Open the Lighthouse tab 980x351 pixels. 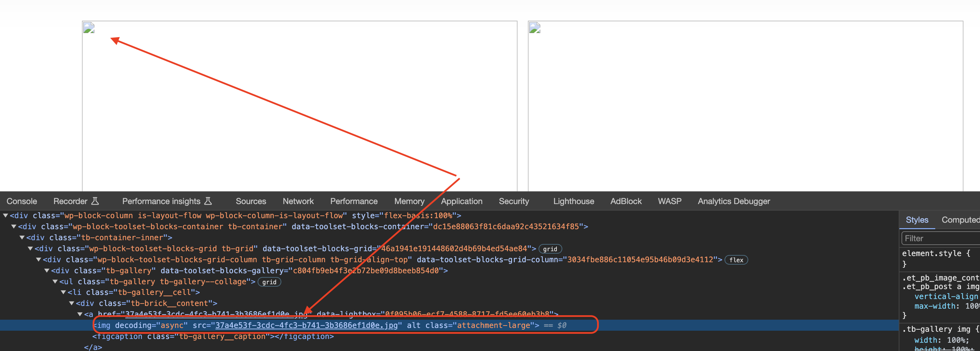573,201
